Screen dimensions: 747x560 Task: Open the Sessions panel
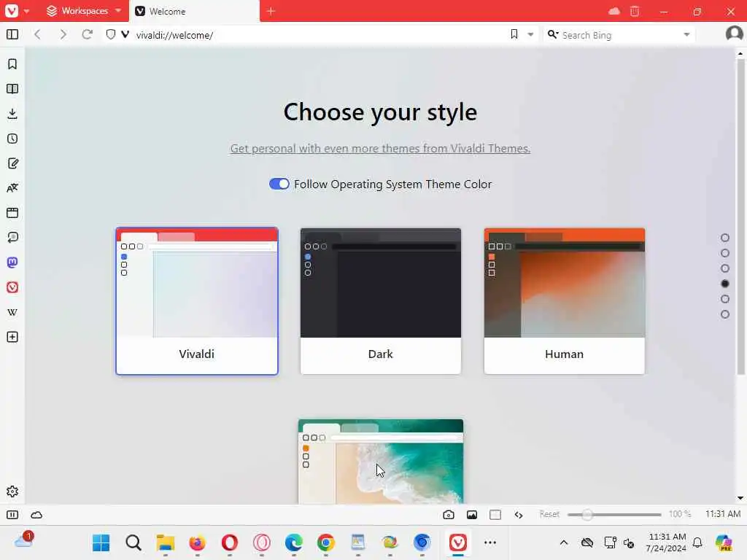(12, 238)
